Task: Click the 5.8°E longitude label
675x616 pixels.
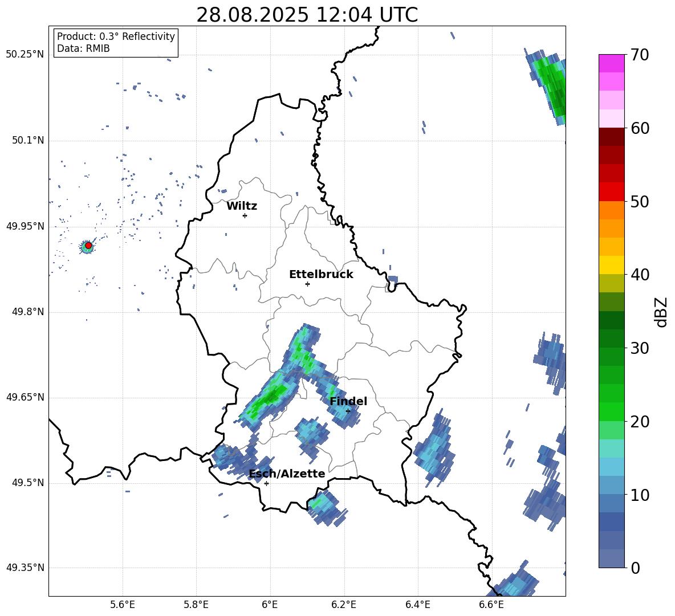Action: (196, 605)
